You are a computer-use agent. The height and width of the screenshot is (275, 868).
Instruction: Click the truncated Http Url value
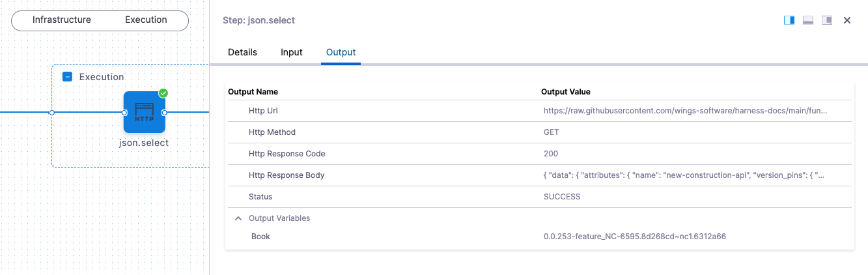click(686, 111)
